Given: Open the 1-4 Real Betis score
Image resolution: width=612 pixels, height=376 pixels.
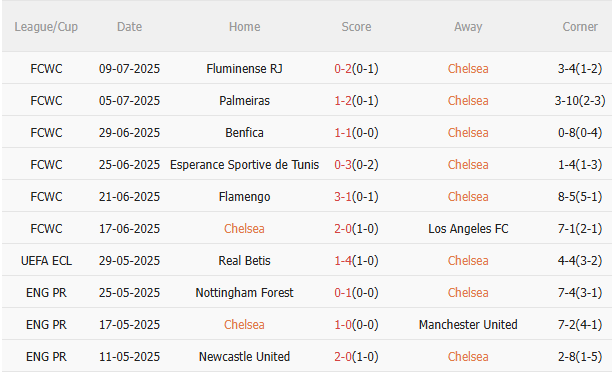Looking at the screenshot, I should [343, 261].
